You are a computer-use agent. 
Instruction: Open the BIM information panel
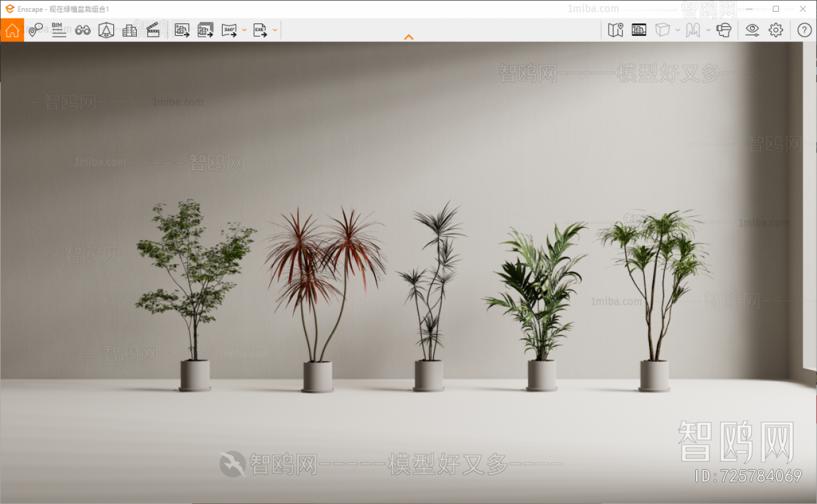click(x=59, y=30)
